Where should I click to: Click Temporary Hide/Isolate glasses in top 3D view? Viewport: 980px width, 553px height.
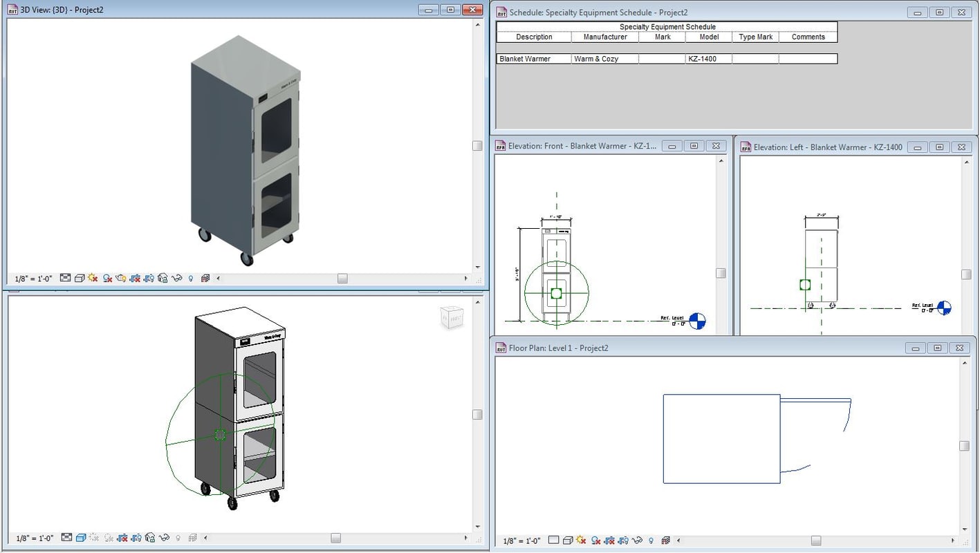(176, 278)
